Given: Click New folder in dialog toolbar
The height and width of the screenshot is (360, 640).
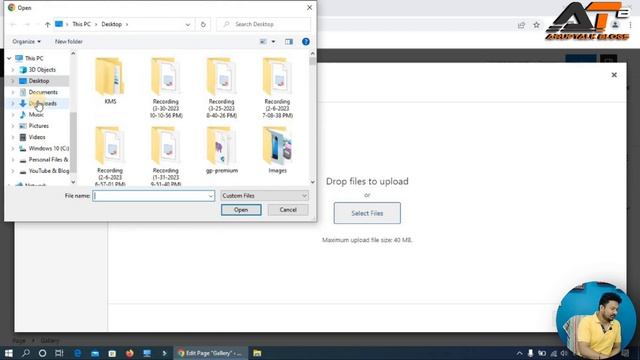Looking at the screenshot, I should pyautogui.click(x=69, y=42).
